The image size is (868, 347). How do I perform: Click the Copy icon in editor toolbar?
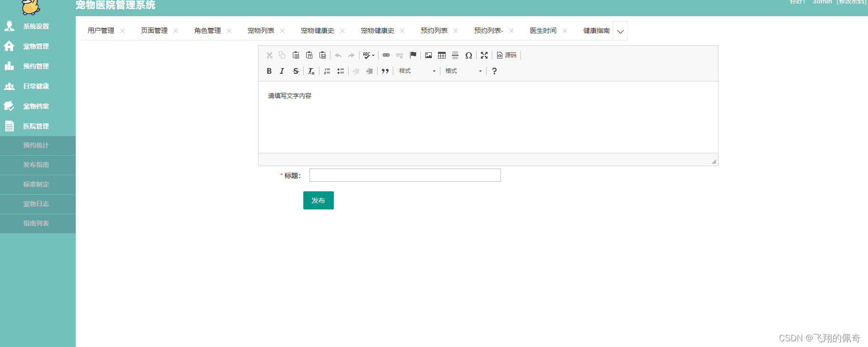pyautogui.click(x=282, y=55)
